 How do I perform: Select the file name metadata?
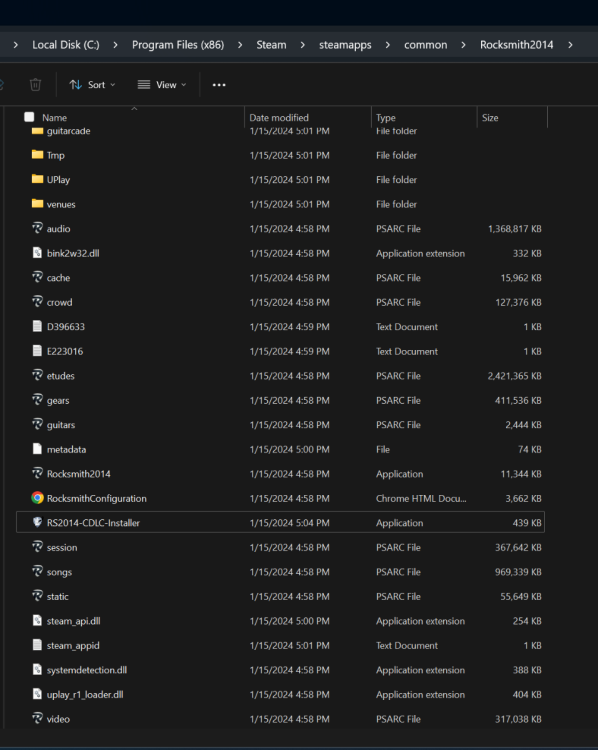(66, 450)
